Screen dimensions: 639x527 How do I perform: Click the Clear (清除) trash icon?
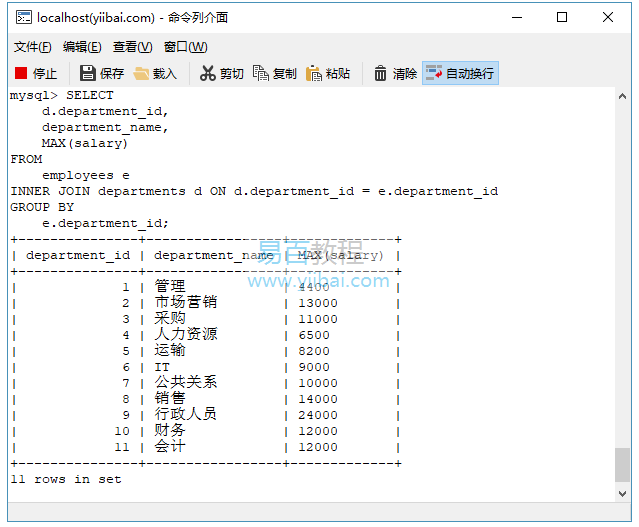point(380,73)
